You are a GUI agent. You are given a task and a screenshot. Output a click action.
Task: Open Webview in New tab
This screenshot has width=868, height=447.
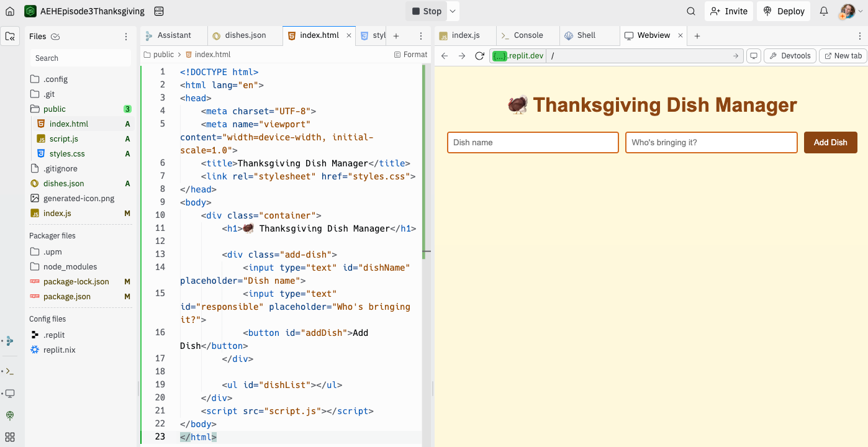(x=843, y=56)
